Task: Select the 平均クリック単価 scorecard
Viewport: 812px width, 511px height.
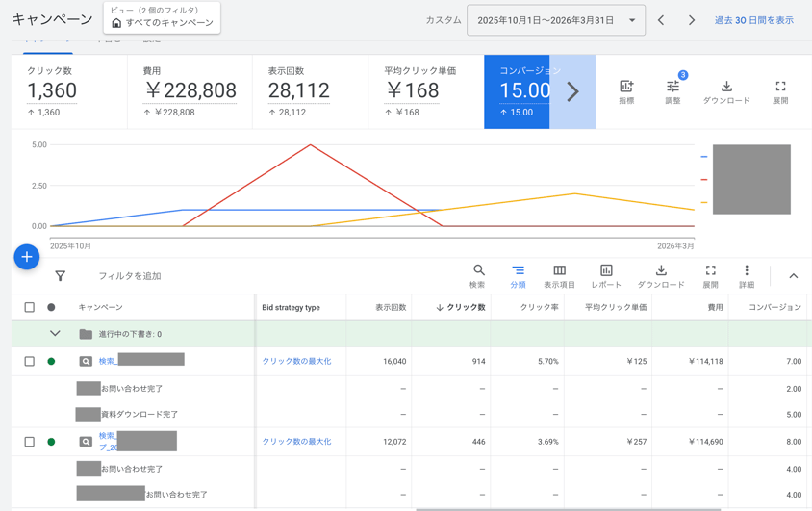Action: (426, 91)
